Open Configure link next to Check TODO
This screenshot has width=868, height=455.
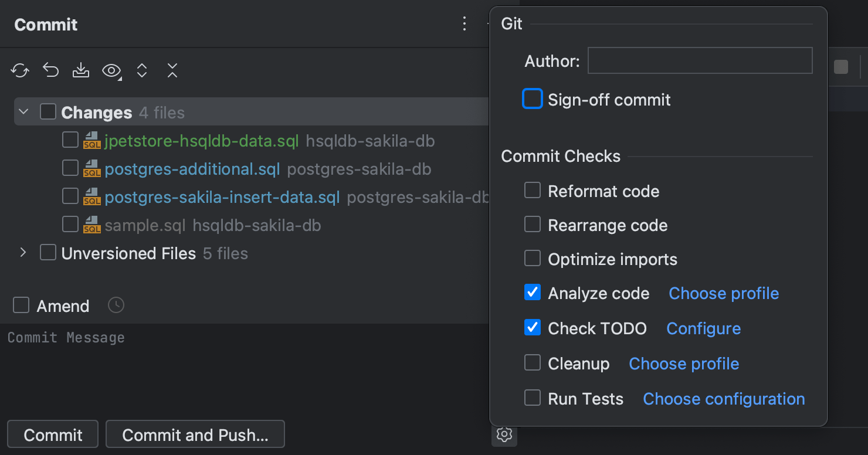pos(703,328)
